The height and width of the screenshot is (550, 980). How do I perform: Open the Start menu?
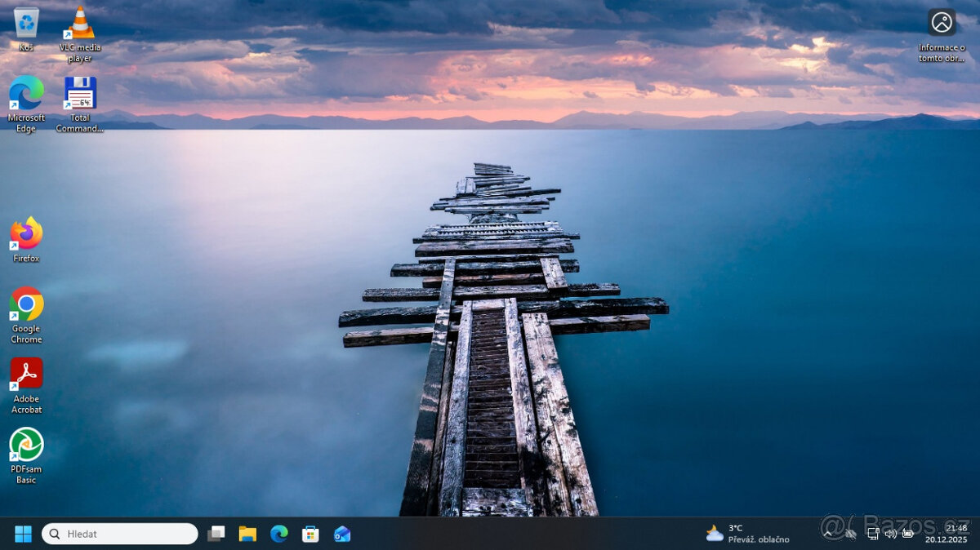point(22,533)
